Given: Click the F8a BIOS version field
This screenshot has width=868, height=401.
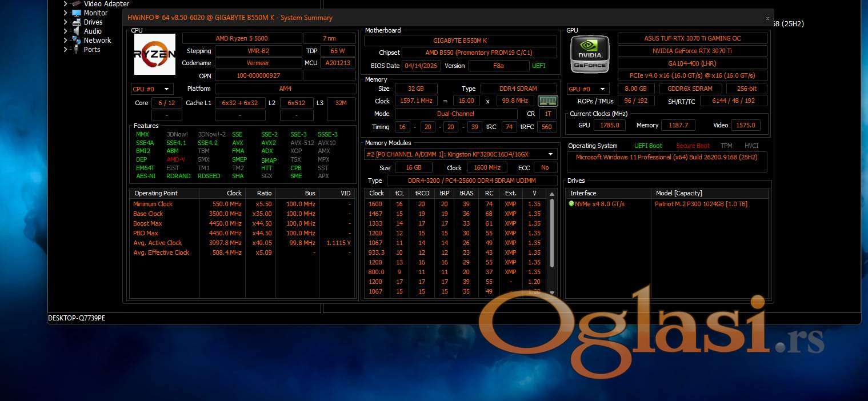Looking at the screenshot, I should click(x=498, y=66).
